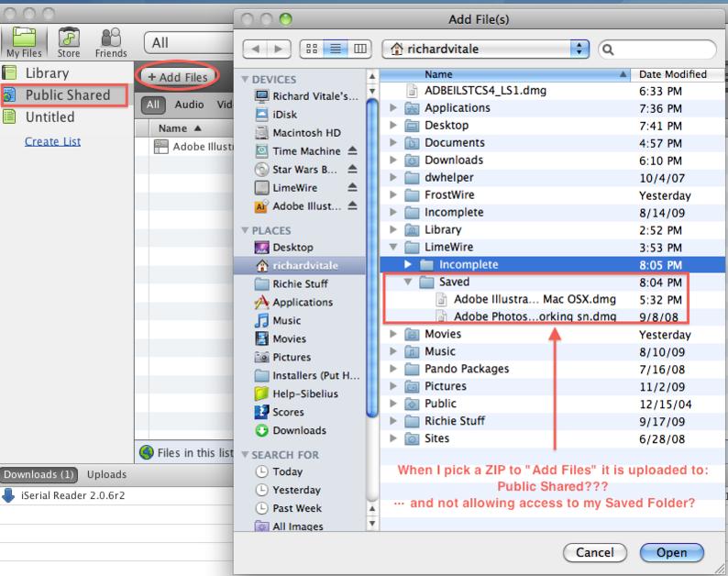
Task: Select the Public Shared list
Action: (67, 95)
